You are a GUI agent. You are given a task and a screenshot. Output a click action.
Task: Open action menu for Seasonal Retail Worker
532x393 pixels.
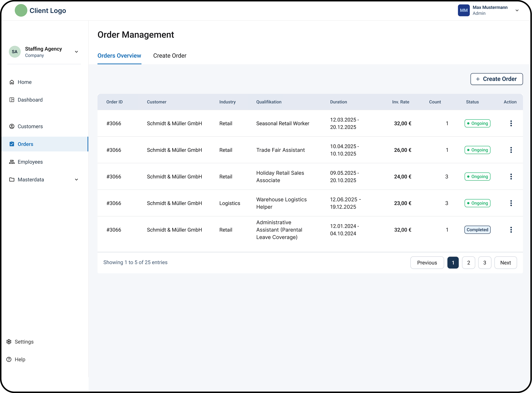pos(511,123)
